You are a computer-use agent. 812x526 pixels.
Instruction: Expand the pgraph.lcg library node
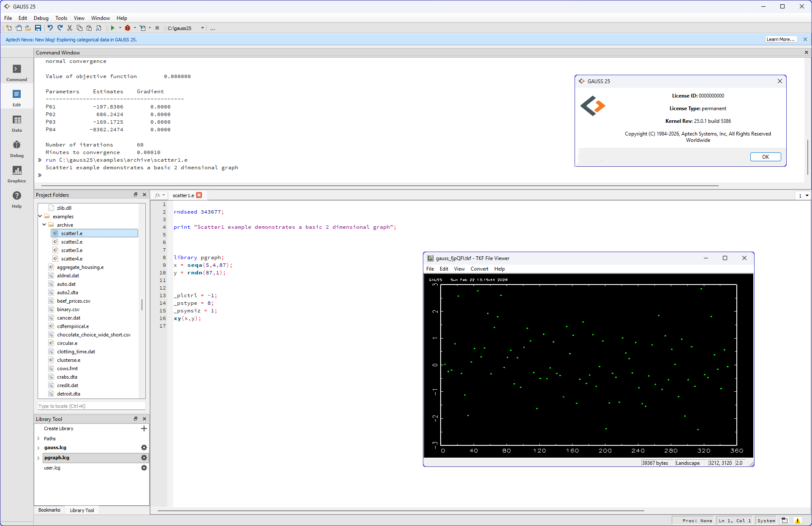pyautogui.click(x=38, y=458)
